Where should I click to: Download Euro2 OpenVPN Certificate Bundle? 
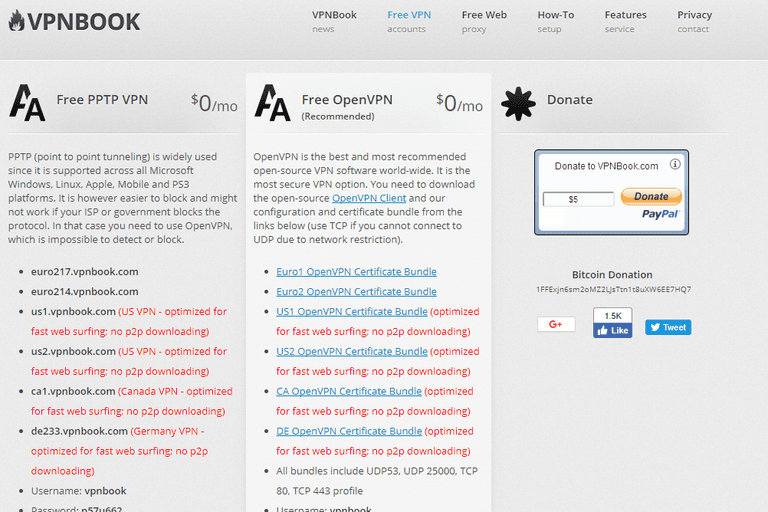356,292
